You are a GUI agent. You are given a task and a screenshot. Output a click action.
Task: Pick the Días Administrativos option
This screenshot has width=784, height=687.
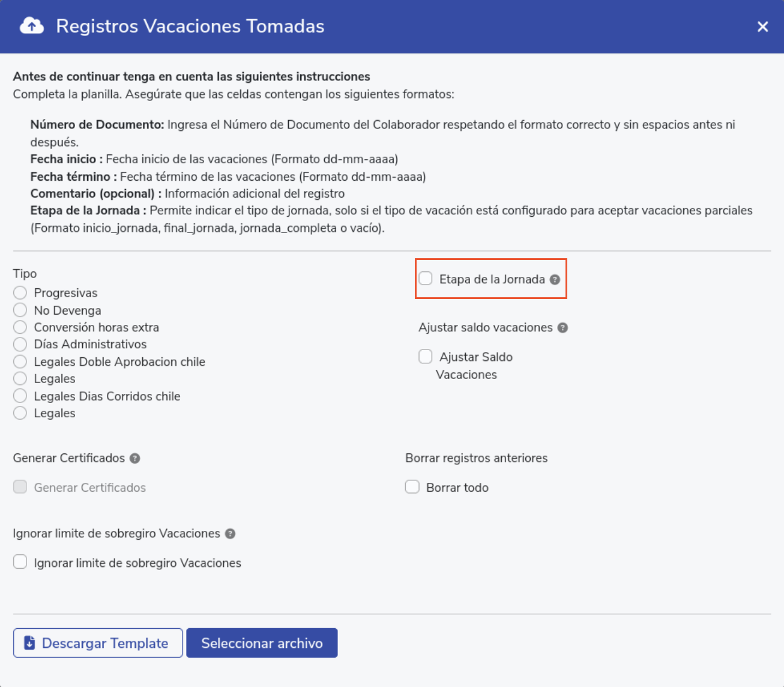pyautogui.click(x=20, y=344)
